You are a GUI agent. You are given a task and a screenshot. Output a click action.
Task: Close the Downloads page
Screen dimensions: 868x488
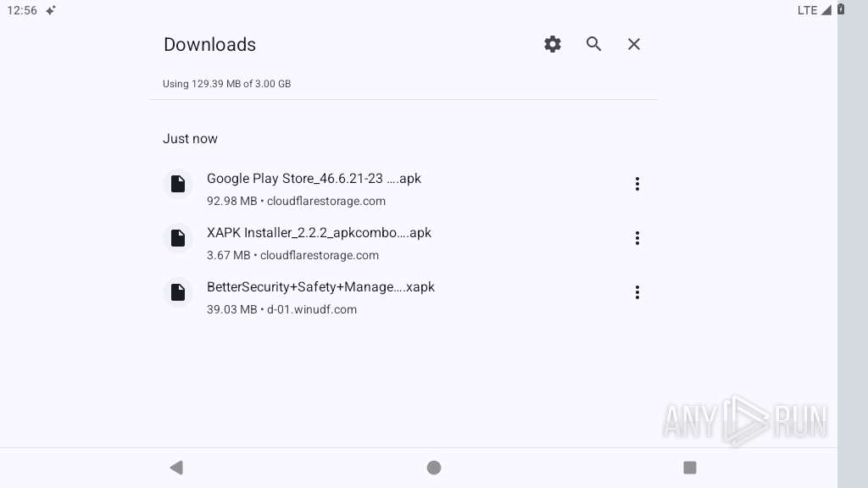coord(634,44)
